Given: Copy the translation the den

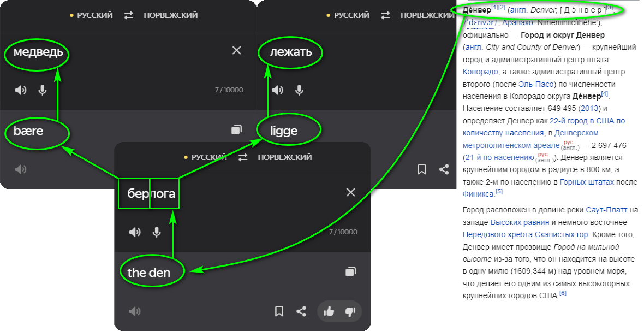Looking at the screenshot, I should pyautogui.click(x=351, y=271).
